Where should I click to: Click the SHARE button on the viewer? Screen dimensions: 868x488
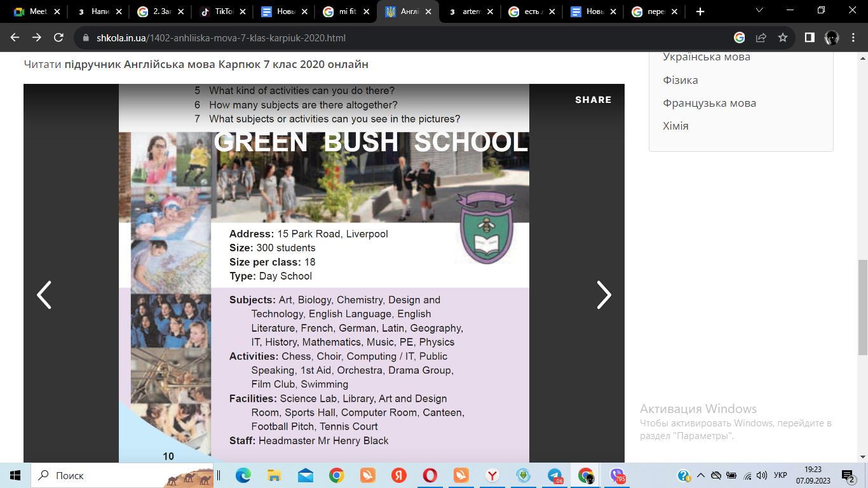point(593,100)
